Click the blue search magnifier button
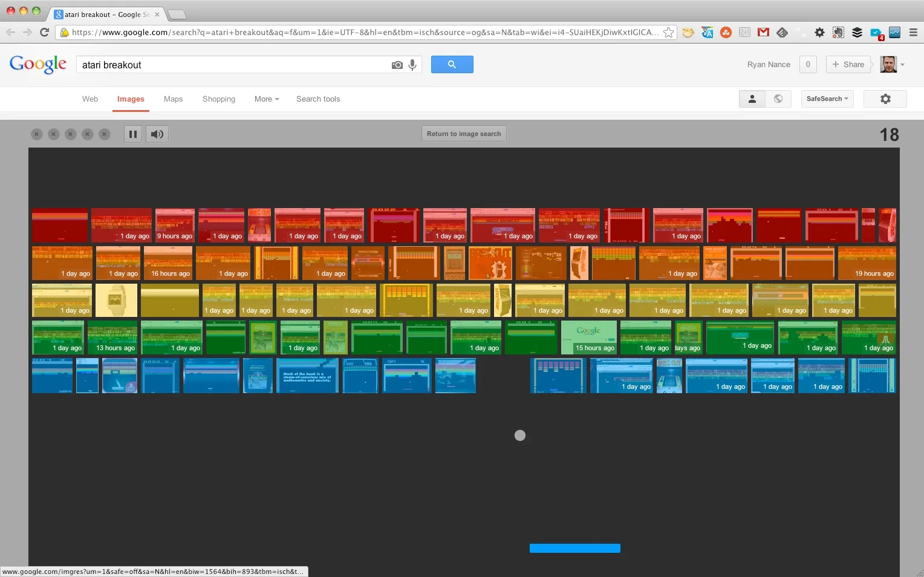This screenshot has width=924, height=577. tap(452, 64)
